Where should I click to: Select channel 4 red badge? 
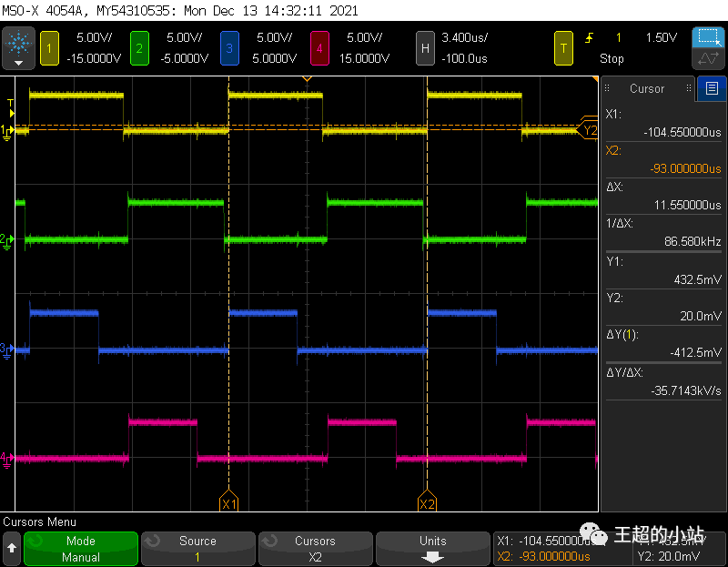coord(320,47)
